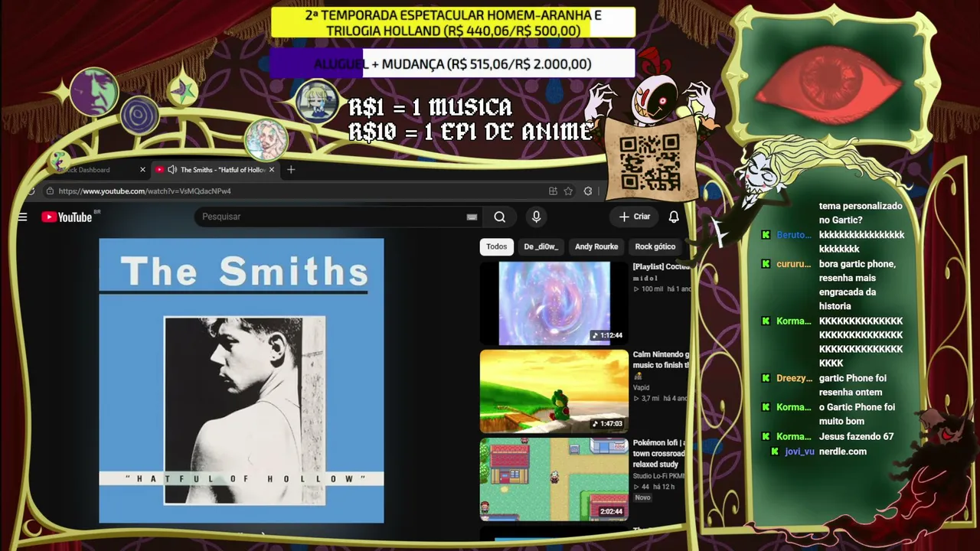Click the install app icon in address bar

(x=553, y=191)
